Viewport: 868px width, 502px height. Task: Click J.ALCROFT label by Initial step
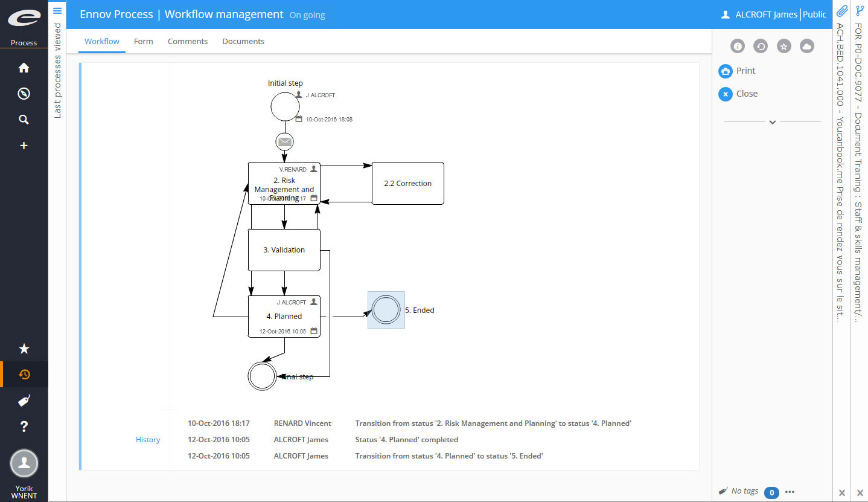[320, 95]
